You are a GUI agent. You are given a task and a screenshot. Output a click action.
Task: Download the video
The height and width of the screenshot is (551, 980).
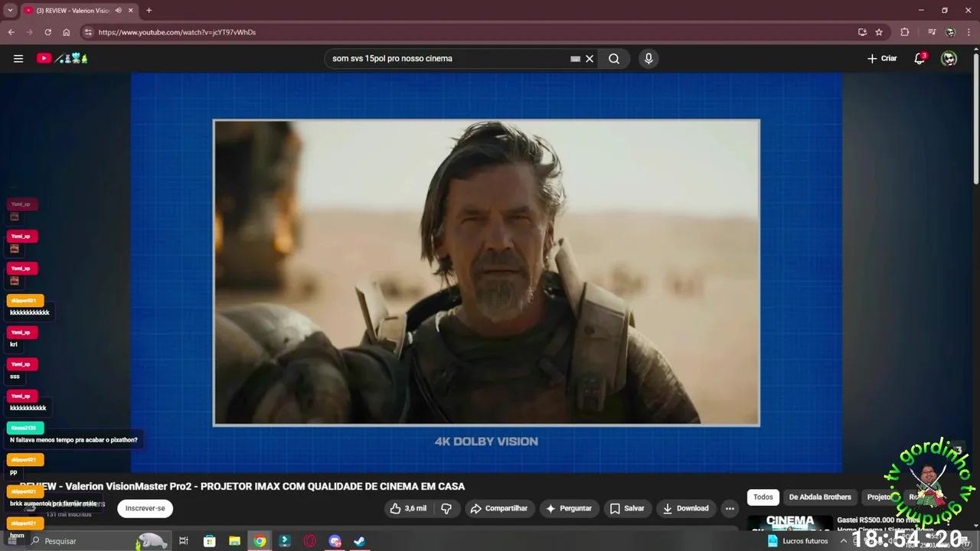(x=685, y=508)
